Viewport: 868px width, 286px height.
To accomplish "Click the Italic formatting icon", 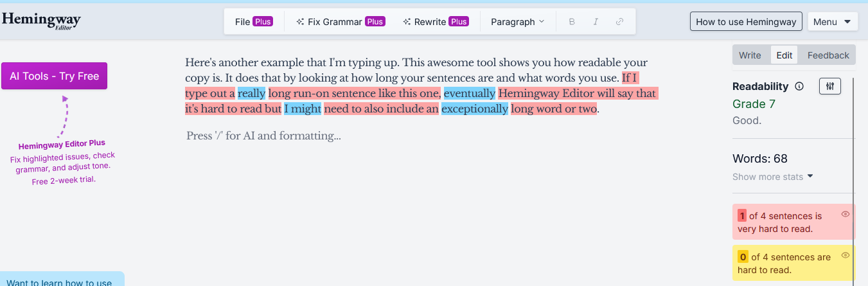I will (596, 22).
